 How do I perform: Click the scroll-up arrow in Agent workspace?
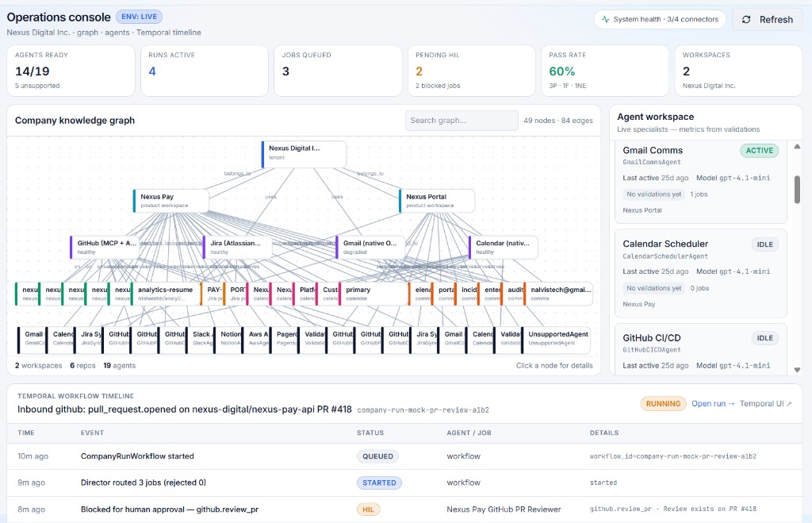click(797, 147)
